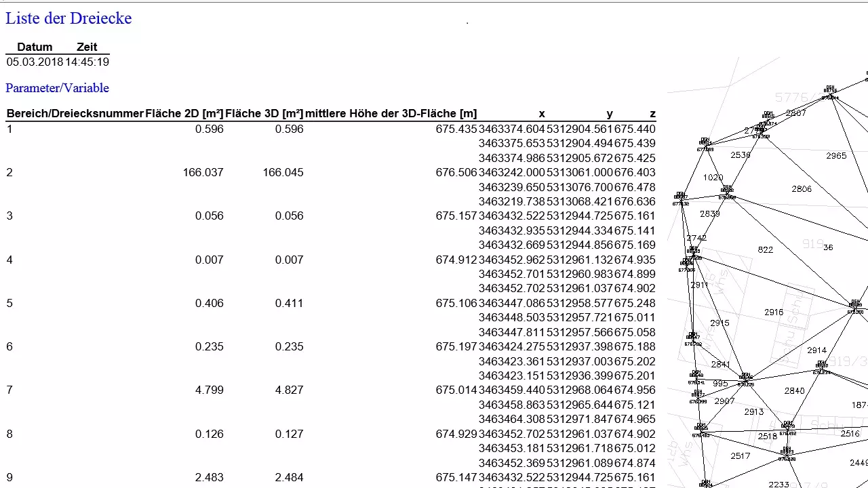Select the 2D area value 166.037

tap(203, 172)
